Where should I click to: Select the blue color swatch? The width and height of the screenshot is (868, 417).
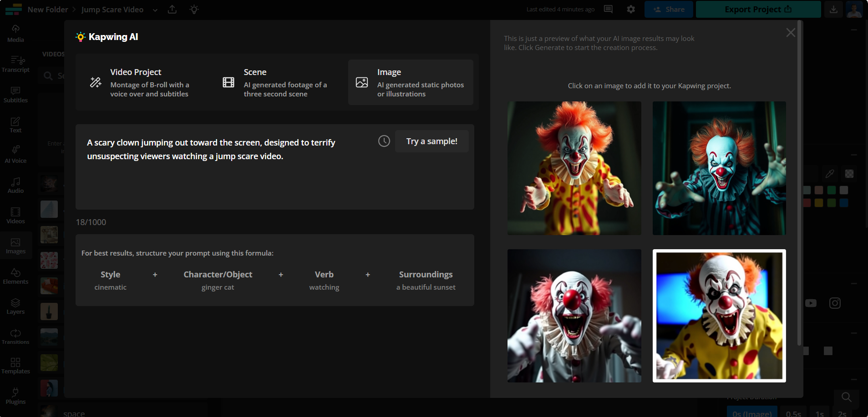click(x=844, y=203)
